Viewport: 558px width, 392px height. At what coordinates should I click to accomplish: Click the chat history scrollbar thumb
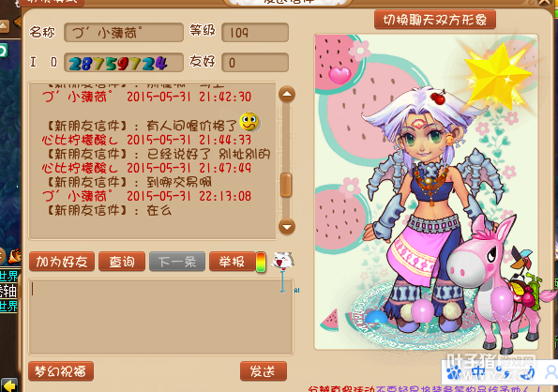286,185
